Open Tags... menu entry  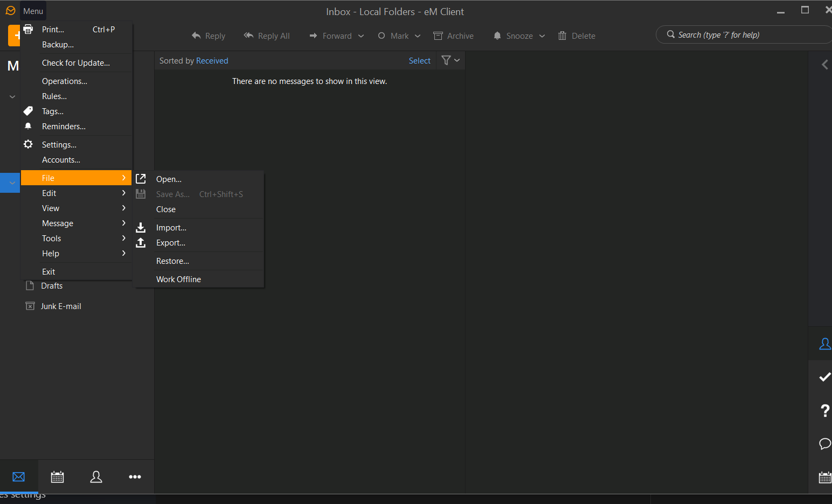coord(77,111)
